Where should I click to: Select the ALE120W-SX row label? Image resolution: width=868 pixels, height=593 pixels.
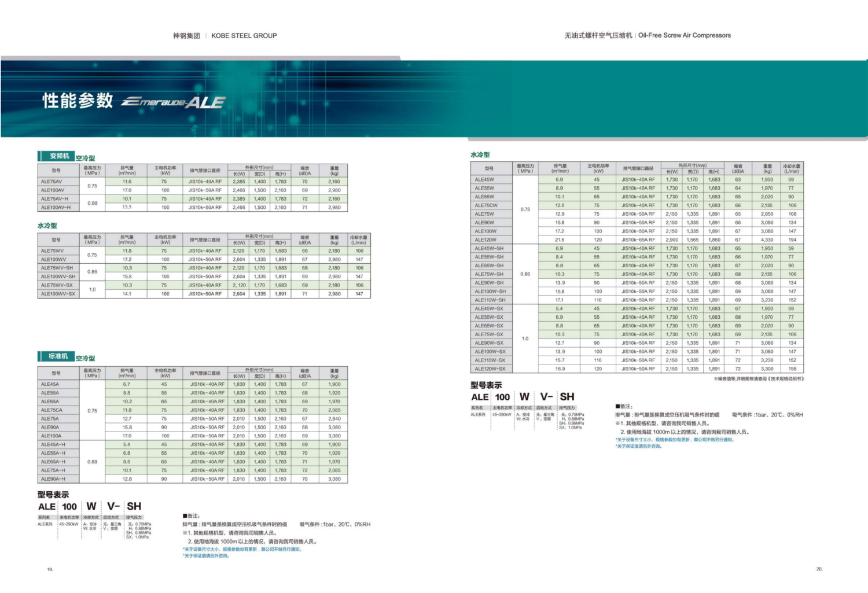[x=490, y=369]
